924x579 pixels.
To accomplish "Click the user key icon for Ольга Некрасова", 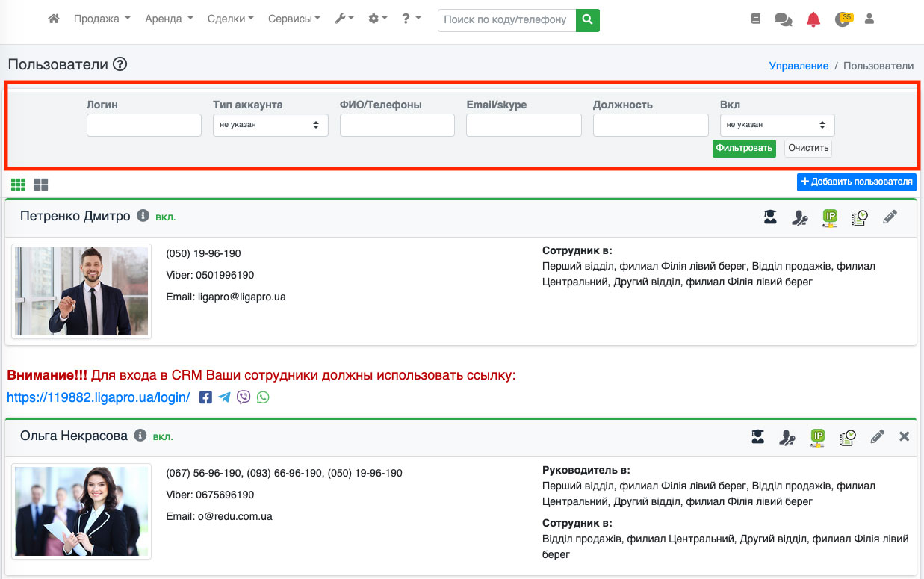I will [788, 438].
